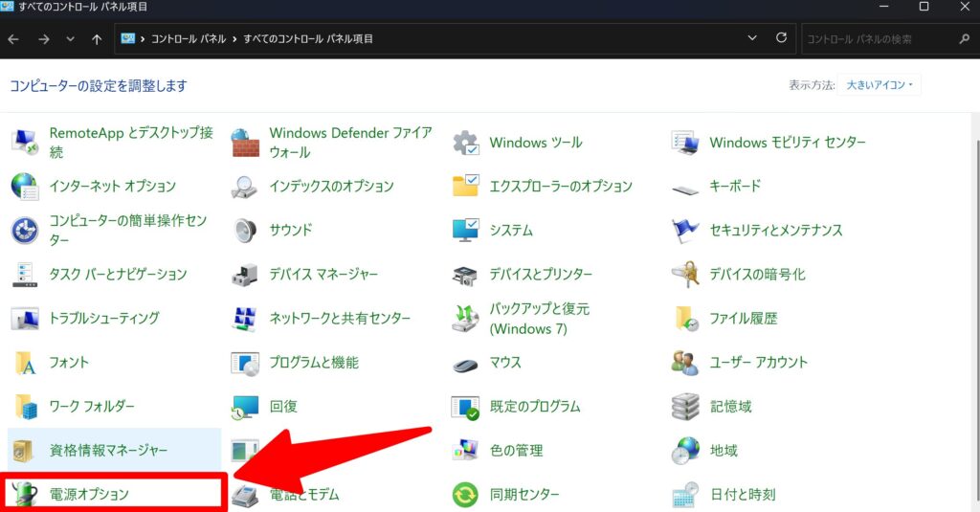Screen dimensions: 980x512
Task: Open the システム link
Action: point(511,231)
